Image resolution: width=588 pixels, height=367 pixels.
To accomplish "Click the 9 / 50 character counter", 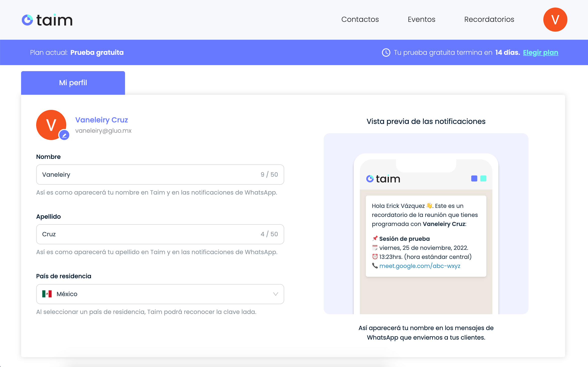I will [x=269, y=175].
